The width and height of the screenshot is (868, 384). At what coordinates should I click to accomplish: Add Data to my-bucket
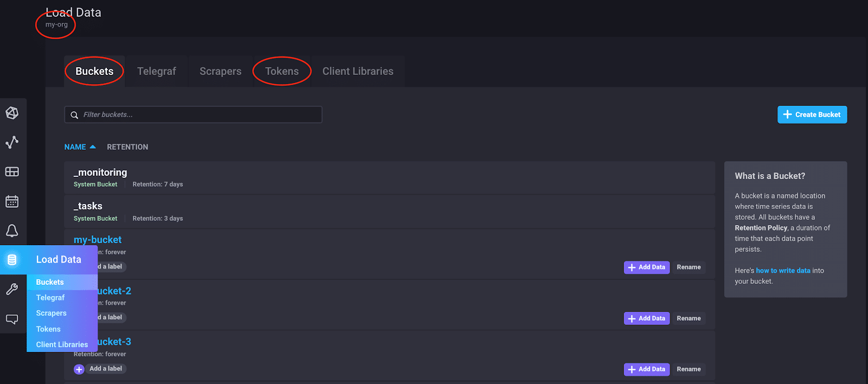646,267
